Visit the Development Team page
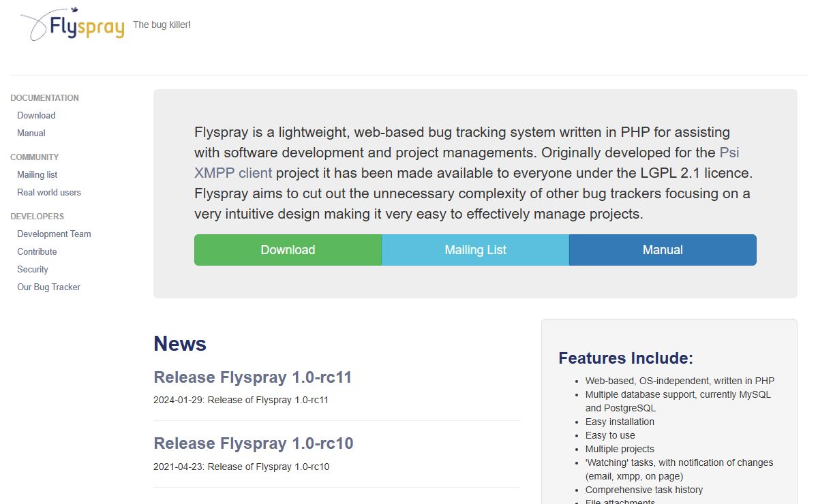 54,234
